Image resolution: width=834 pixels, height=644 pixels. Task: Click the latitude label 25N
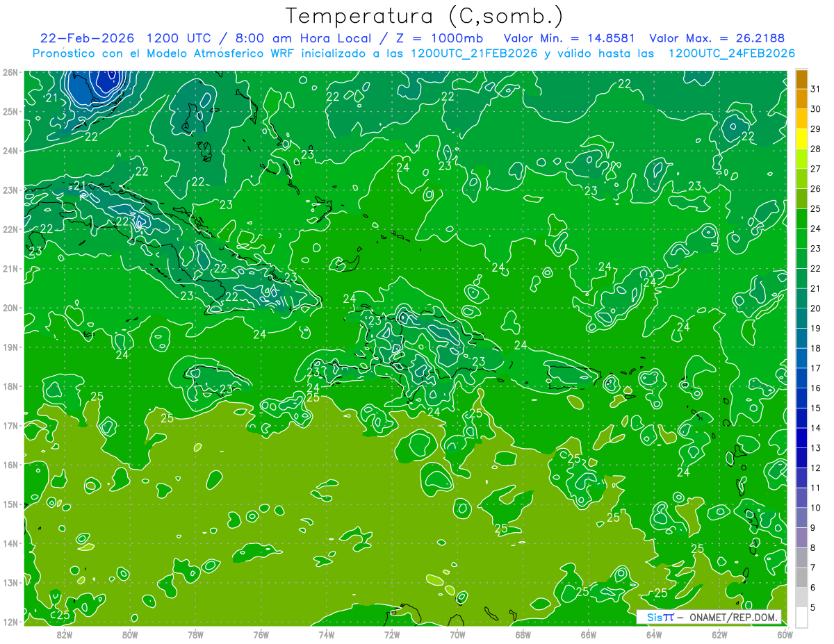[10, 111]
